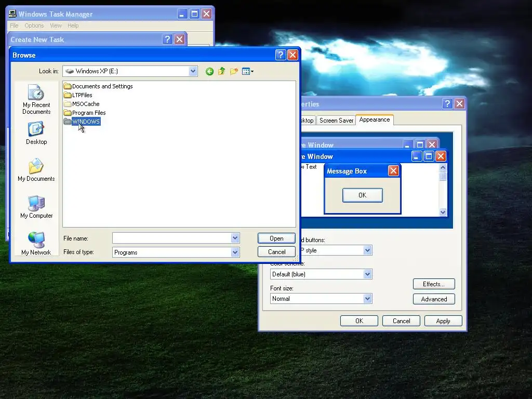Click Cancel in the Browse dialog
The image size is (532, 399).
pyautogui.click(x=276, y=252)
